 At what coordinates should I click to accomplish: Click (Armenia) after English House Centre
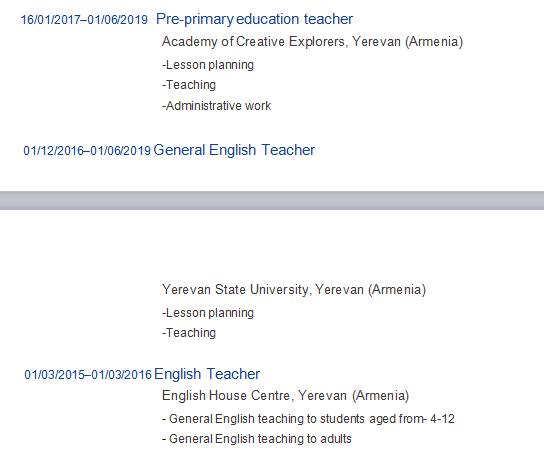[x=381, y=396]
